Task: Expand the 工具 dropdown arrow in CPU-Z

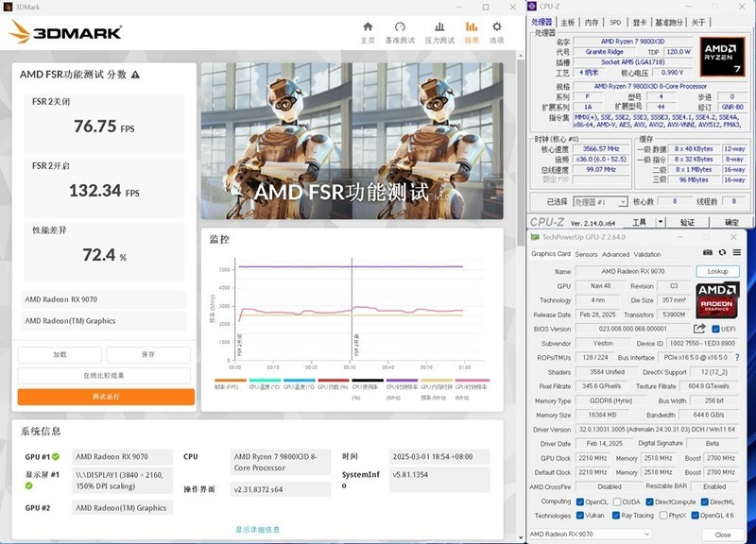Action: [x=660, y=221]
